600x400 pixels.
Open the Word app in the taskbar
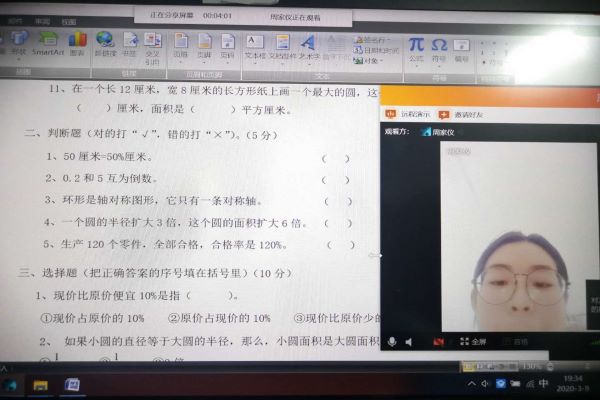[73, 384]
